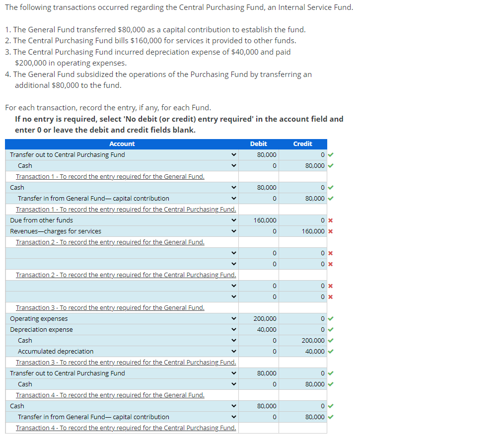
Task: Click the green checkmark next to Operating expenses row
Action: pyautogui.click(x=330, y=318)
